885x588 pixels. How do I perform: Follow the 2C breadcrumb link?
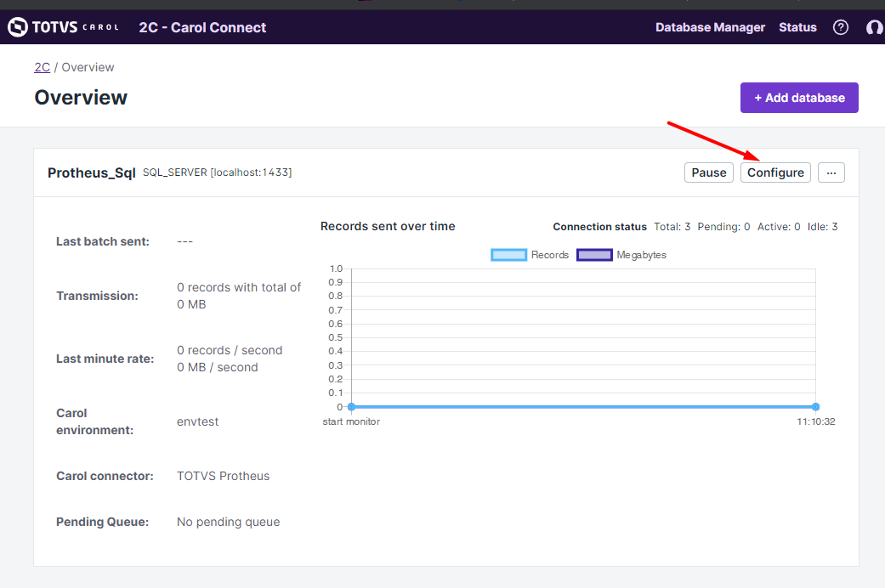[42, 67]
